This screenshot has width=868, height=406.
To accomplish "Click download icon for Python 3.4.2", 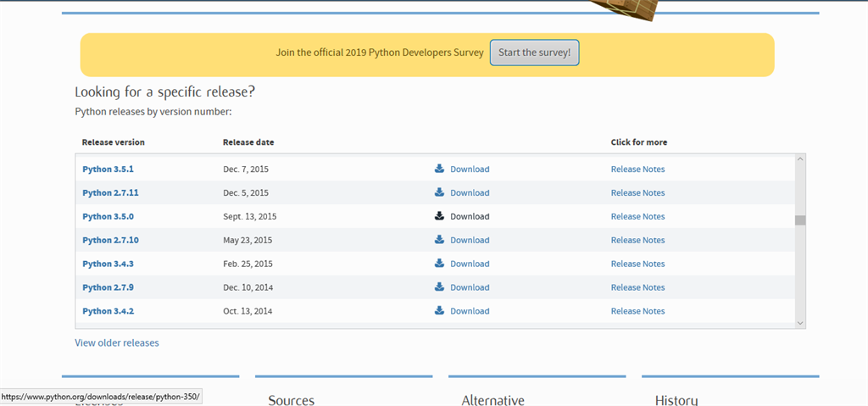I will [x=440, y=310].
